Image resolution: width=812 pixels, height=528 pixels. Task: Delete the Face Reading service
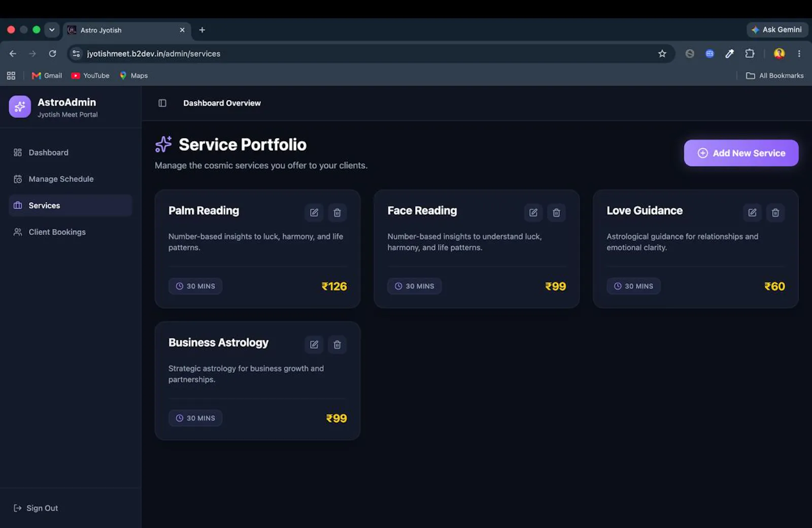[556, 213]
